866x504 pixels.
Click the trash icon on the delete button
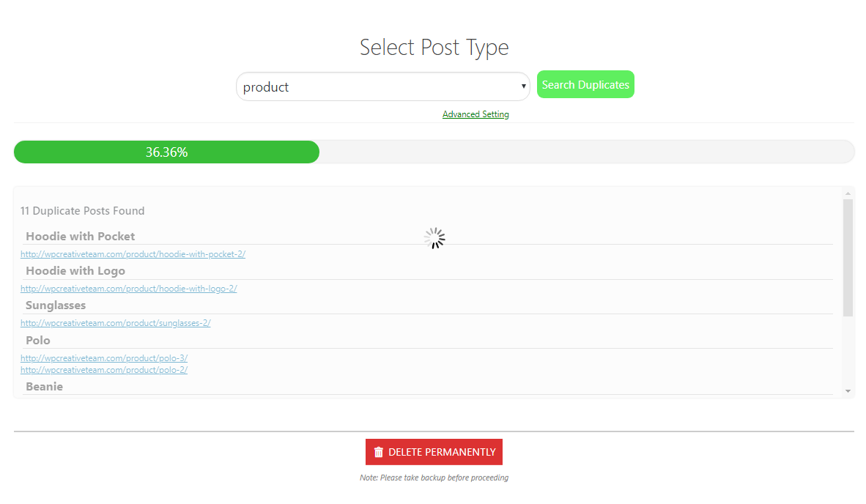click(x=378, y=452)
